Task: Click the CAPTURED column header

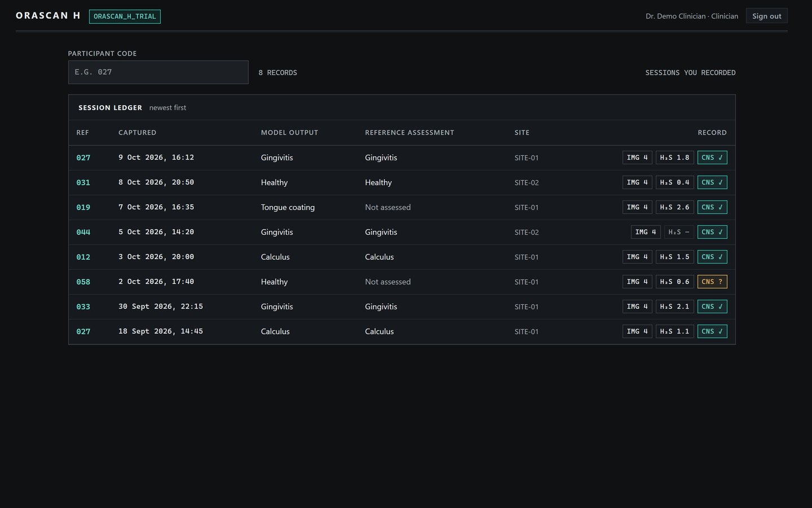Action: tap(137, 133)
